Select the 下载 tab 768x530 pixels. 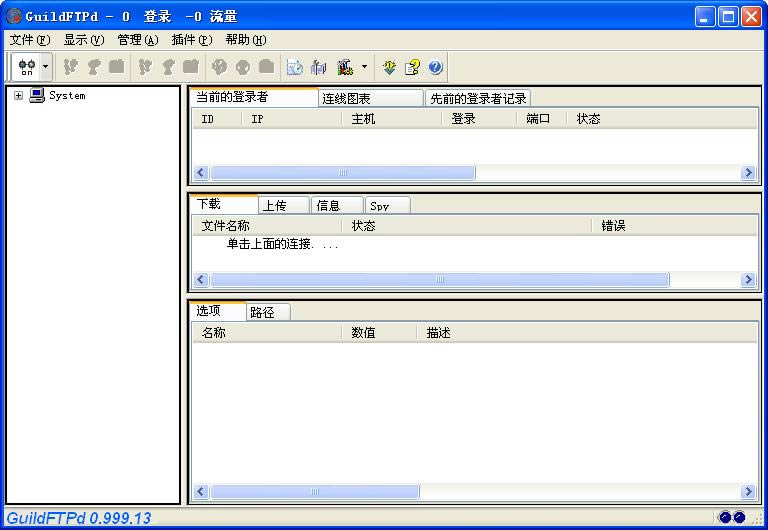[223, 204]
